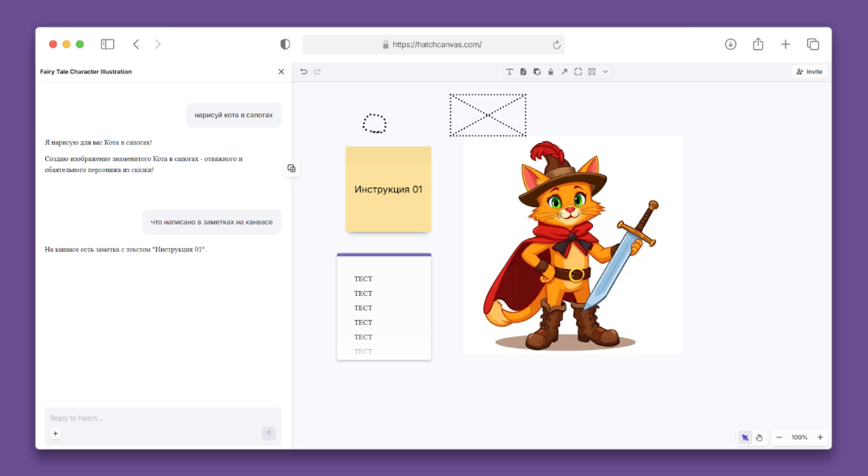Open a new browser tab with plus
868x476 pixels.
point(785,44)
